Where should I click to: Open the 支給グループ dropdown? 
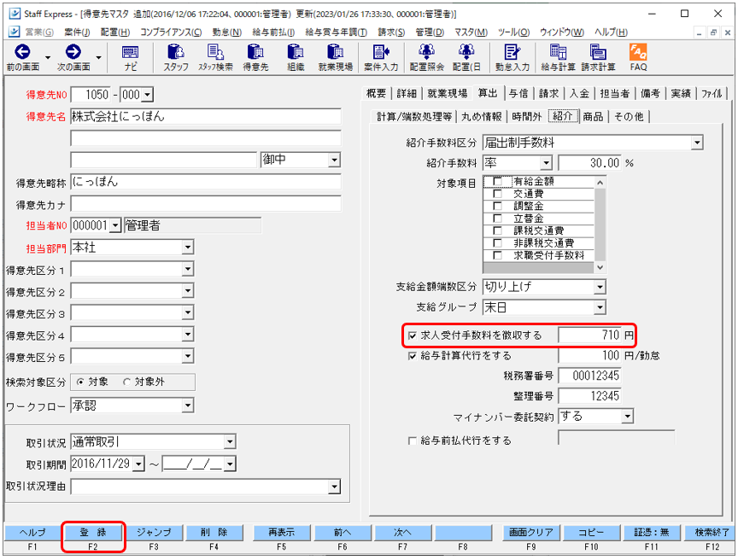[600, 307]
